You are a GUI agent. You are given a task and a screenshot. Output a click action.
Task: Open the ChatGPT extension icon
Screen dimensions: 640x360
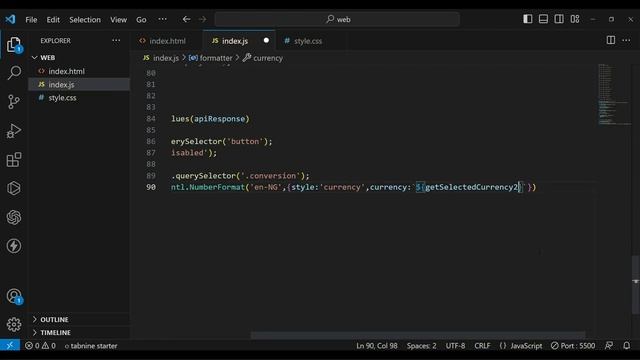coord(14,217)
